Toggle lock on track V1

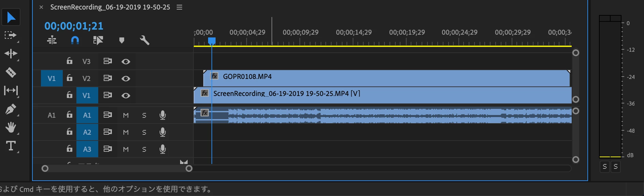tap(69, 95)
